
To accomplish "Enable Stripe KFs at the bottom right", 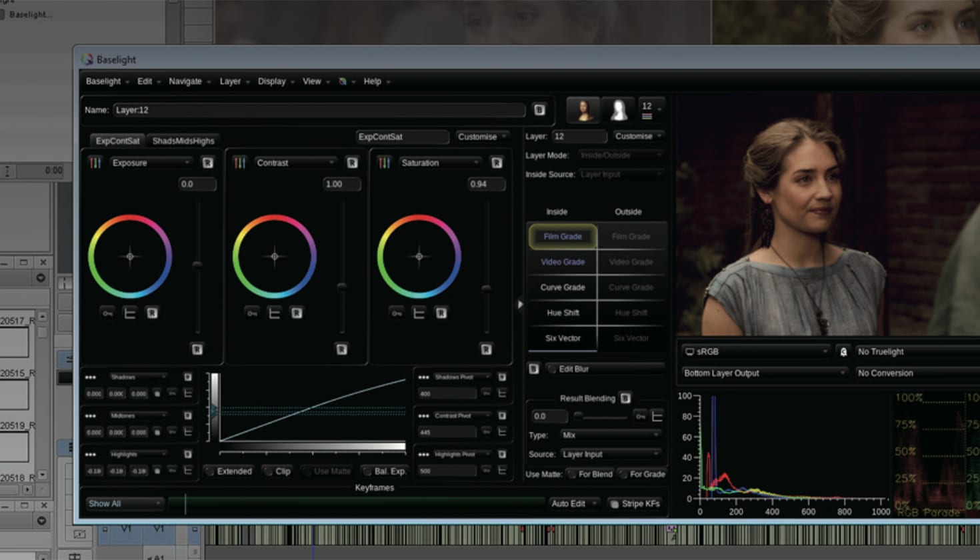I will click(x=635, y=504).
